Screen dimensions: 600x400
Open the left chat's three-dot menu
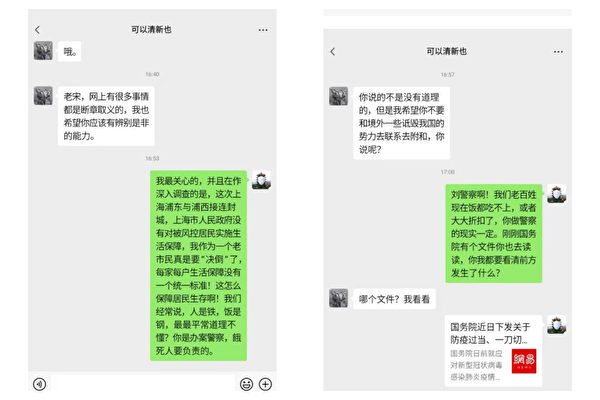click(263, 30)
